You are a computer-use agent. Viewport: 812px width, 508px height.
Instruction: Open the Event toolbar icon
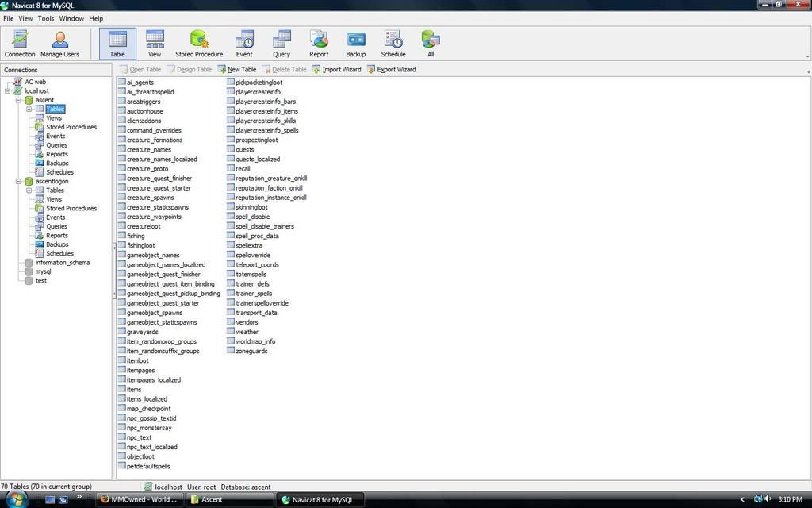click(244, 44)
